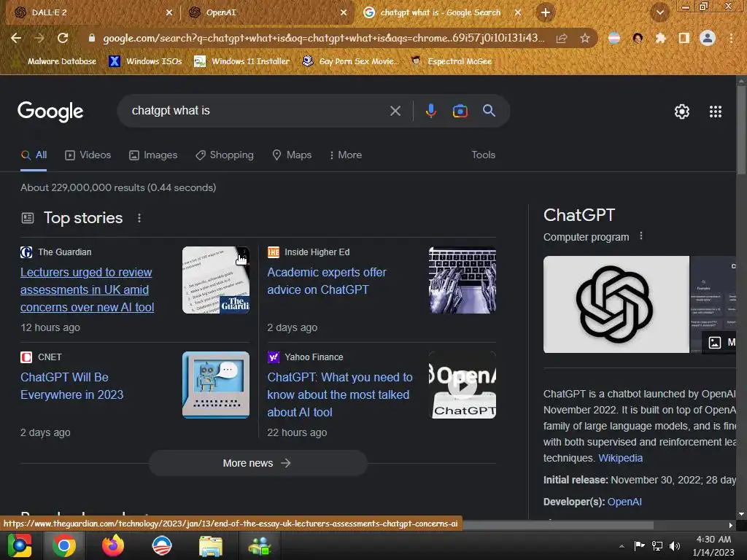Open the tab search dropdown arrow
The height and width of the screenshot is (560, 747).
coord(659,12)
